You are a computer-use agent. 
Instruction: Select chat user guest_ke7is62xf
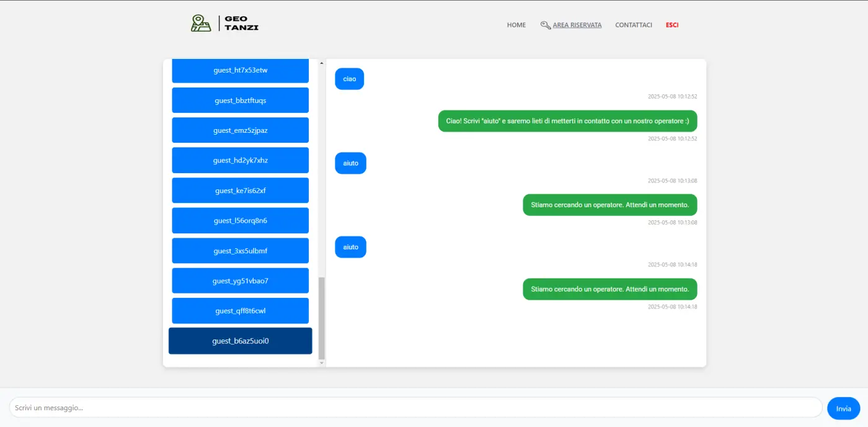coord(240,191)
